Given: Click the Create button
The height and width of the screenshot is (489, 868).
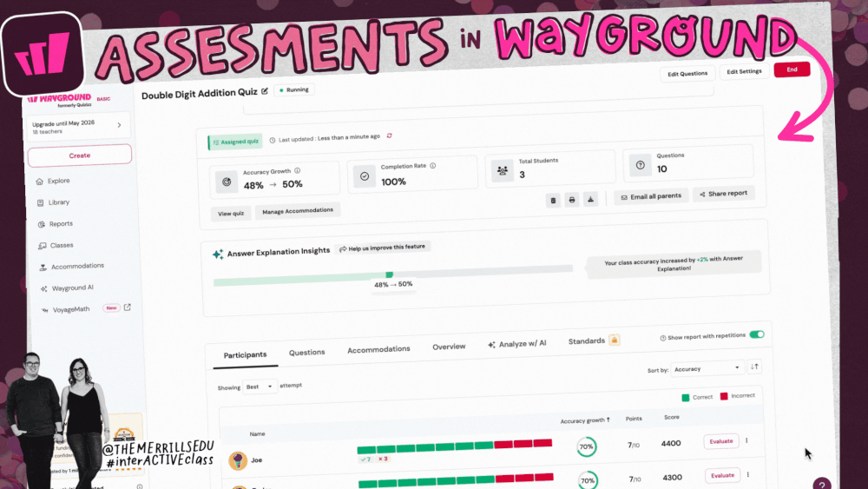Looking at the screenshot, I should pyautogui.click(x=80, y=155).
